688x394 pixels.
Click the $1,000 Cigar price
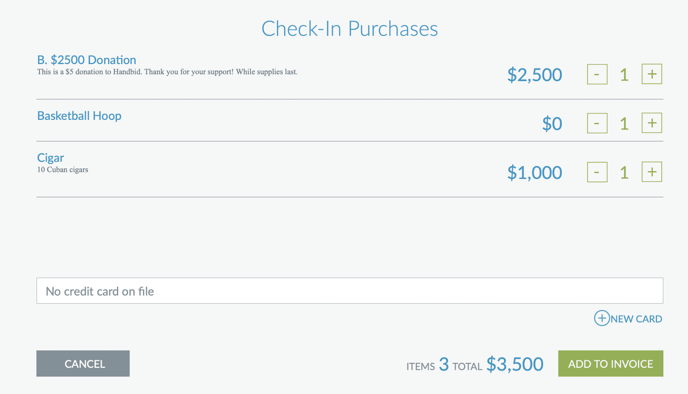coord(534,172)
